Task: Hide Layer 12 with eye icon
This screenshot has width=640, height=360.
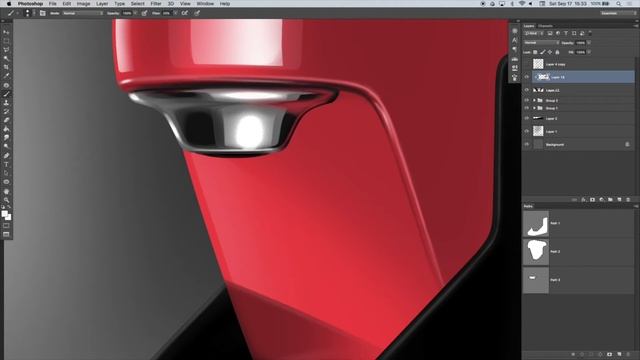Action: 527,90
